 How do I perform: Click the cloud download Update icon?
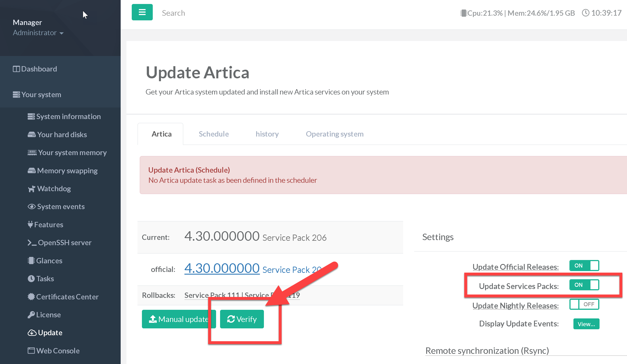32,333
